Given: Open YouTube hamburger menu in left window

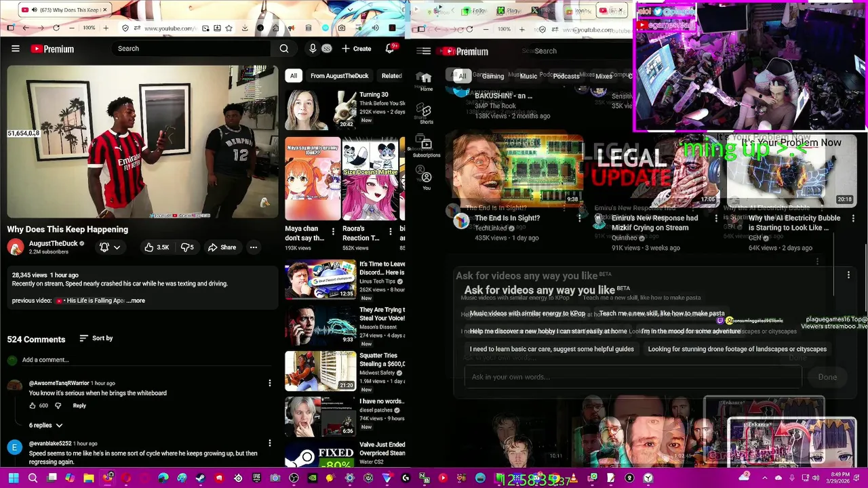Looking at the screenshot, I should tap(15, 49).
